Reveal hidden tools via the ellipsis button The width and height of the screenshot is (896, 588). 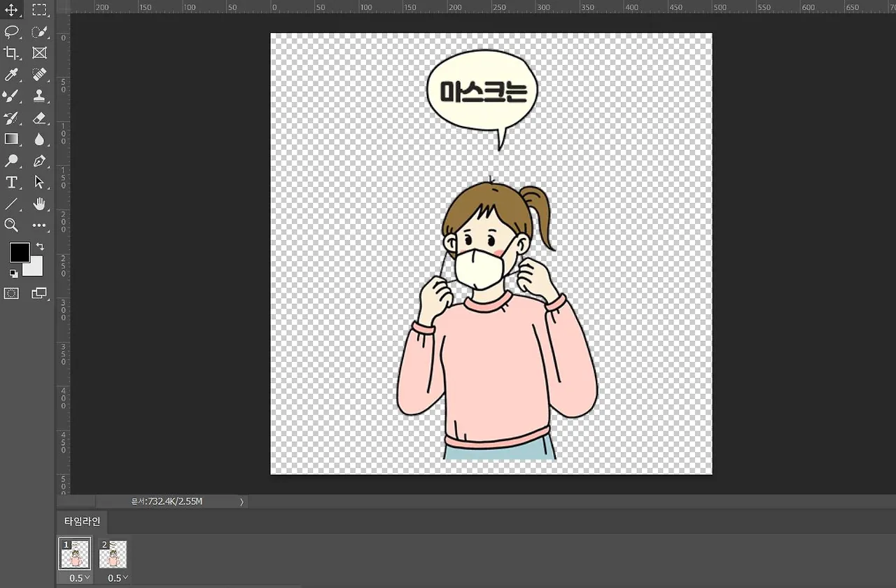coord(40,225)
